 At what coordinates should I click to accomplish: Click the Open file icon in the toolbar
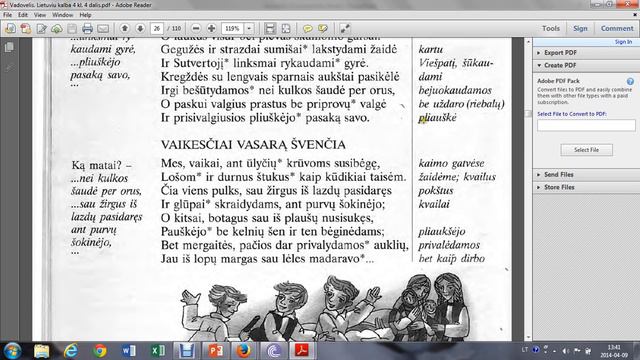pos(10,28)
